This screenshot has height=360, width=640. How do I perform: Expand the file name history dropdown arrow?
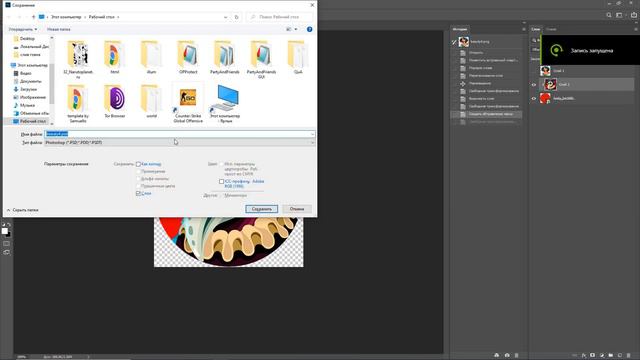312,134
